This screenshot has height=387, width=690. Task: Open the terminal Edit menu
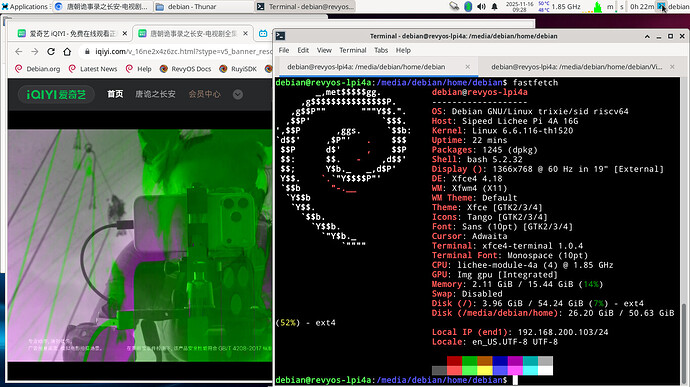303,50
